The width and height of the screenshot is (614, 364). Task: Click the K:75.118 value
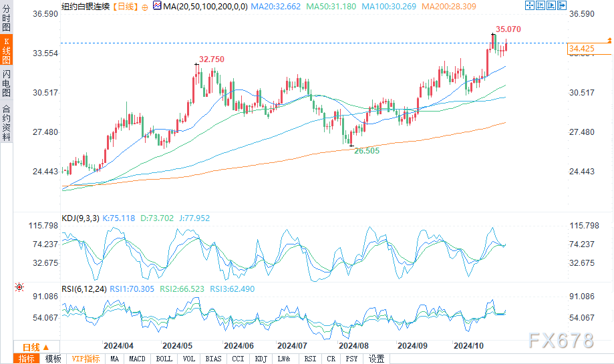tap(119, 218)
